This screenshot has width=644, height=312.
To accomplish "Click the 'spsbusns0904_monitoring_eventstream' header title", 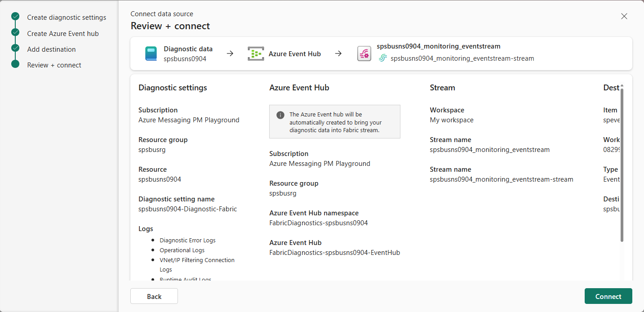I will [x=438, y=46].
